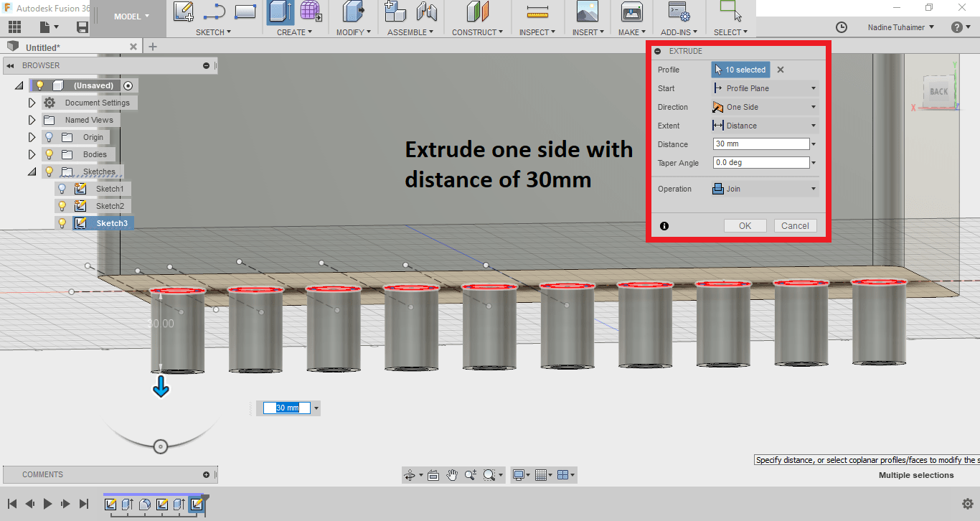Image resolution: width=980 pixels, height=521 pixels.
Task: Expand the Bodies tree node
Action: pos(32,154)
